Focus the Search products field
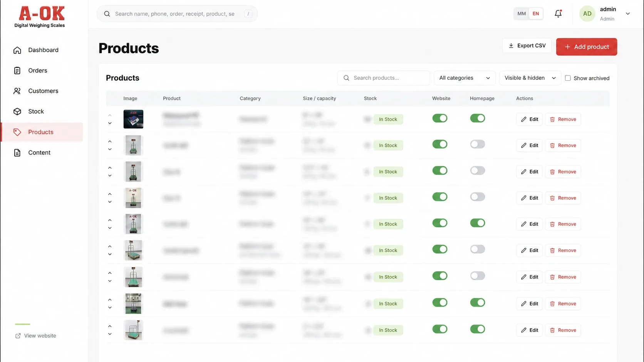The width and height of the screenshot is (644, 362). (x=384, y=78)
